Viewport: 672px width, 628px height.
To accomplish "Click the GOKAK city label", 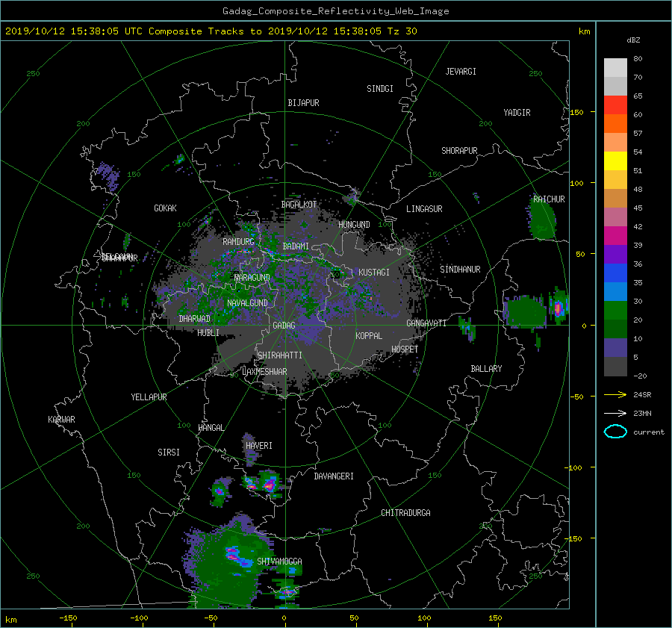I will [x=166, y=208].
